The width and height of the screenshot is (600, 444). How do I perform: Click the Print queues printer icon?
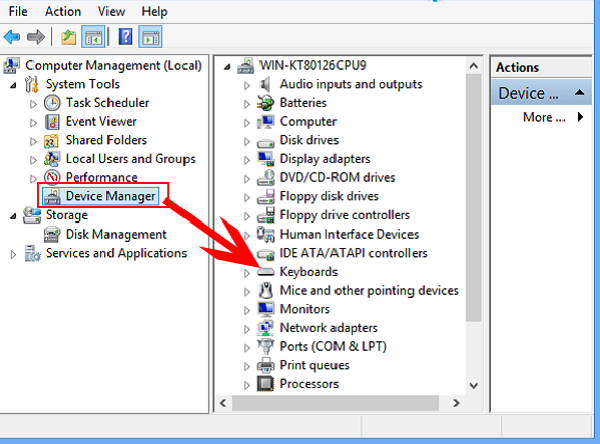coord(266,365)
